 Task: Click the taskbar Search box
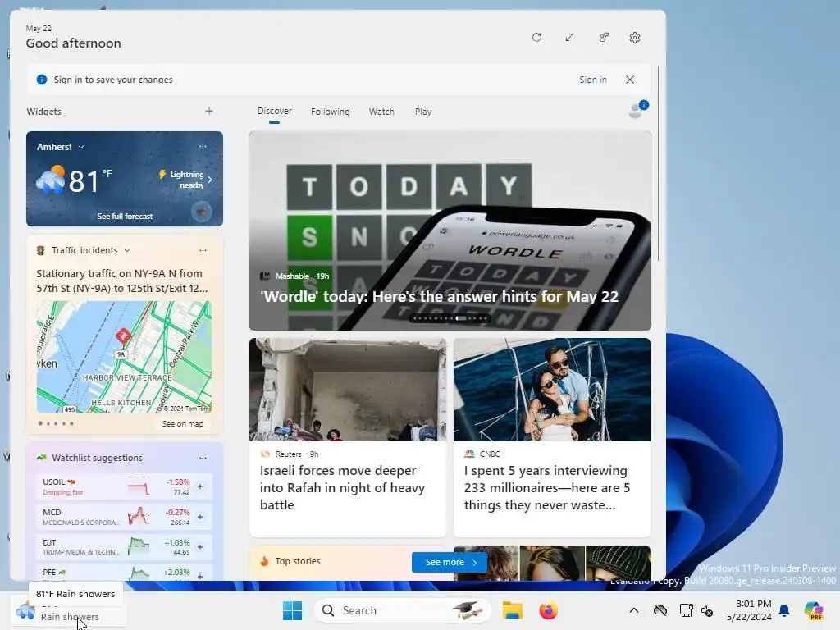402,610
